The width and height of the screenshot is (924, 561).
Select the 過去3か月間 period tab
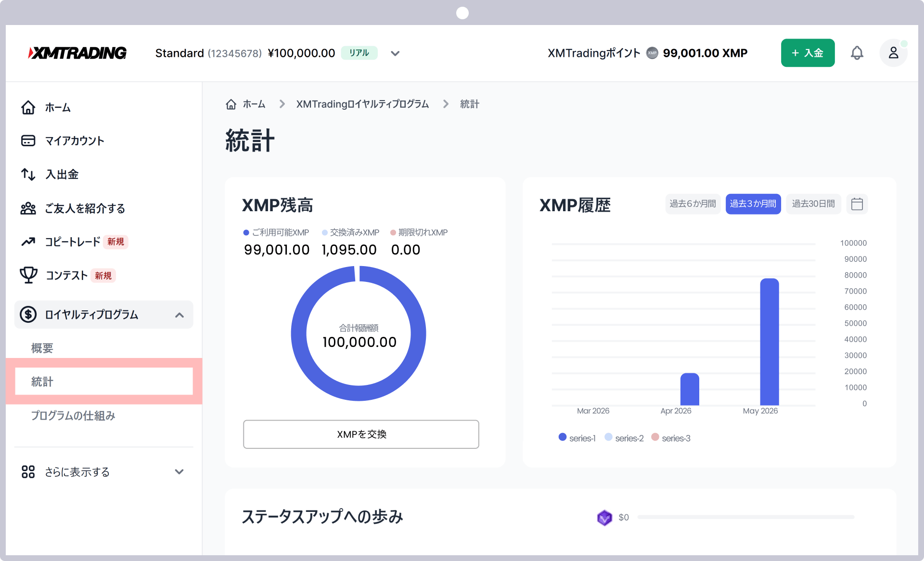tap(753, 204)
